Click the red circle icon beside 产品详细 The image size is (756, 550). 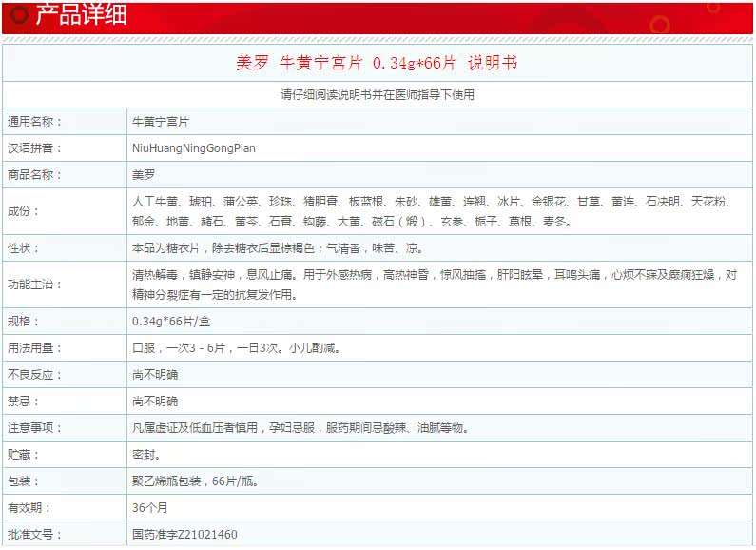pyautogui.click(x=19, y=15)
